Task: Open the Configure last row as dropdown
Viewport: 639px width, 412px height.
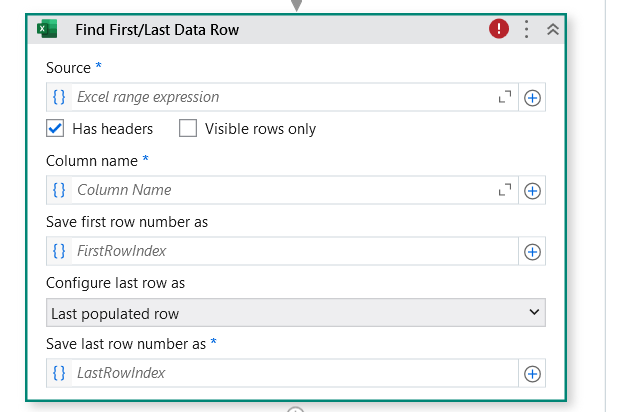Action: tap(296, 313)
